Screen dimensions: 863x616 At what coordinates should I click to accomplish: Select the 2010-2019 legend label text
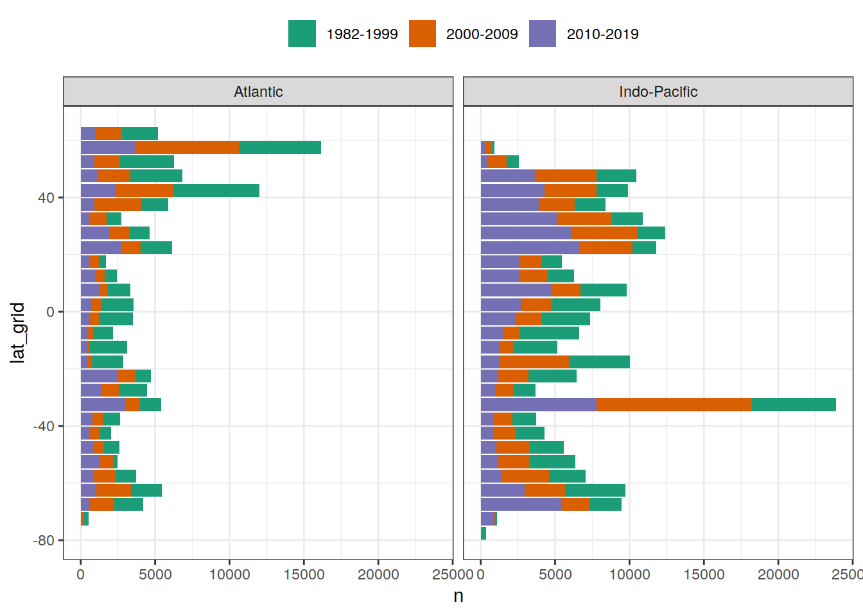point(602,34)
